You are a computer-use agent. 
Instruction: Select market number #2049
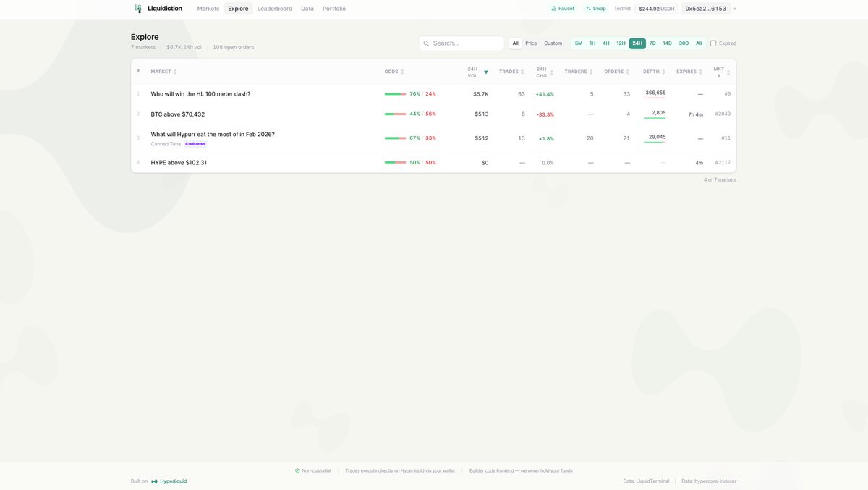point(723,114)
